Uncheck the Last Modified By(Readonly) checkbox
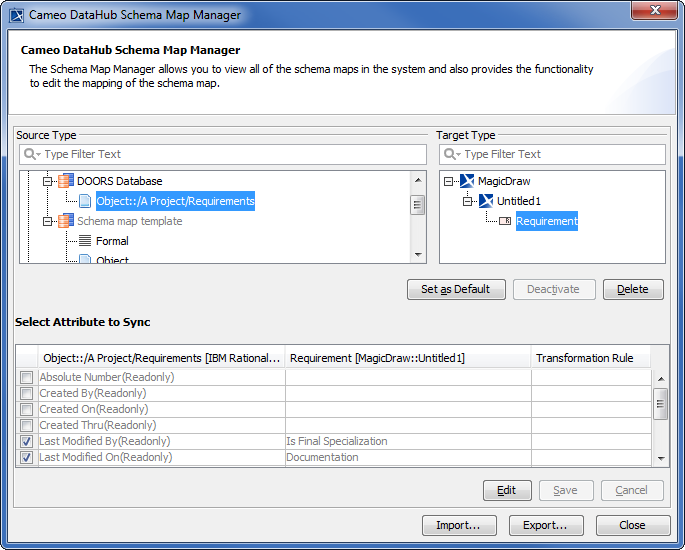Viewport: 685px width, 550px height. pyautogui.click(x=27, y=441)
